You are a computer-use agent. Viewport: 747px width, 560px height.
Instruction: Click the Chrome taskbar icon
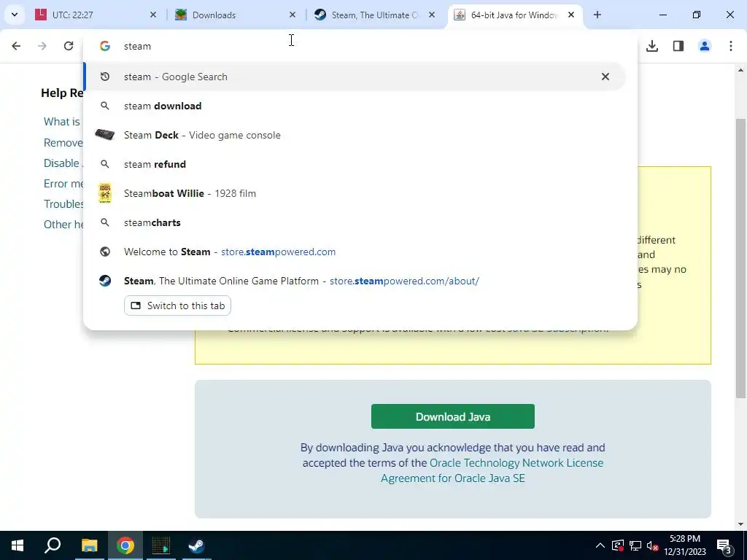click(x=125, y=545)
